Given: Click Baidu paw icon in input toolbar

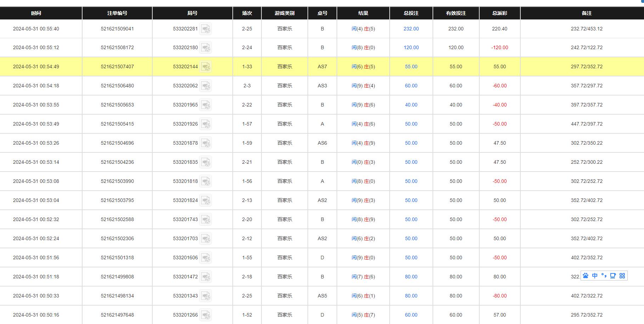Looking at the screenshot, I should tap(586, 276).
